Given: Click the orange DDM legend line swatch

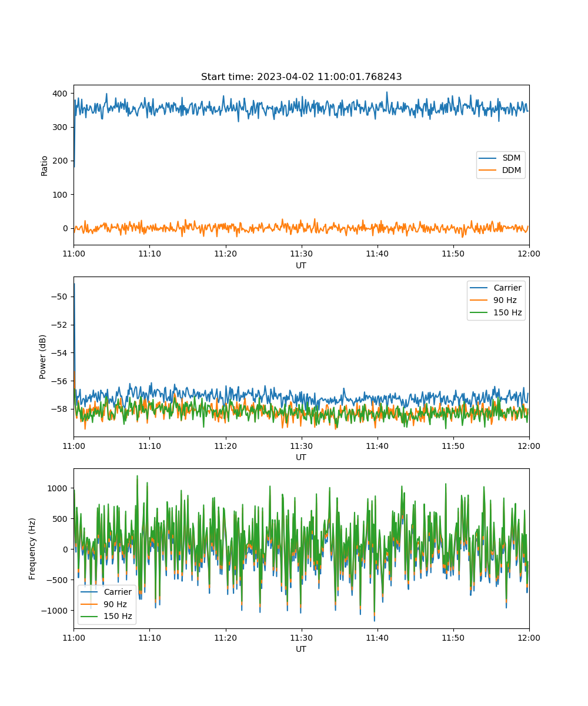Looking at the screenshot, I should (489, 171).
